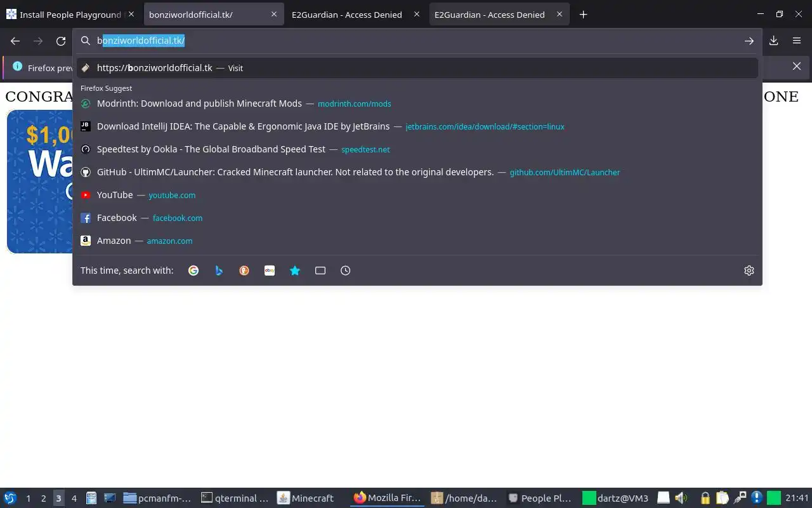Screen dimensions: 812x508
Task: Click the blue alert tray icon
Action: tap(756, 498)
